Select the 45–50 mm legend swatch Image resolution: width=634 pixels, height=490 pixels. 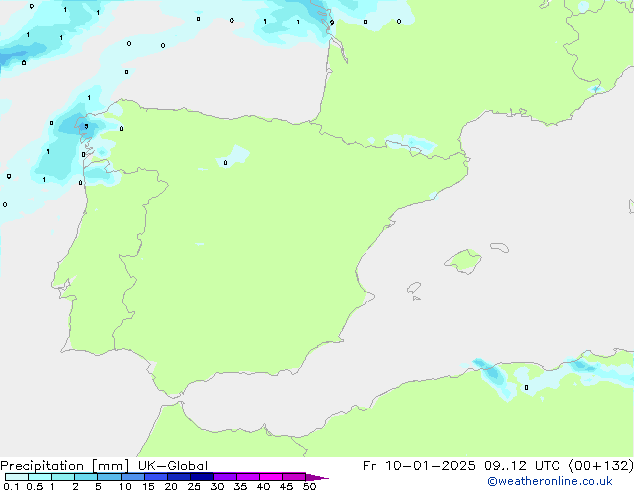(294, 477)
